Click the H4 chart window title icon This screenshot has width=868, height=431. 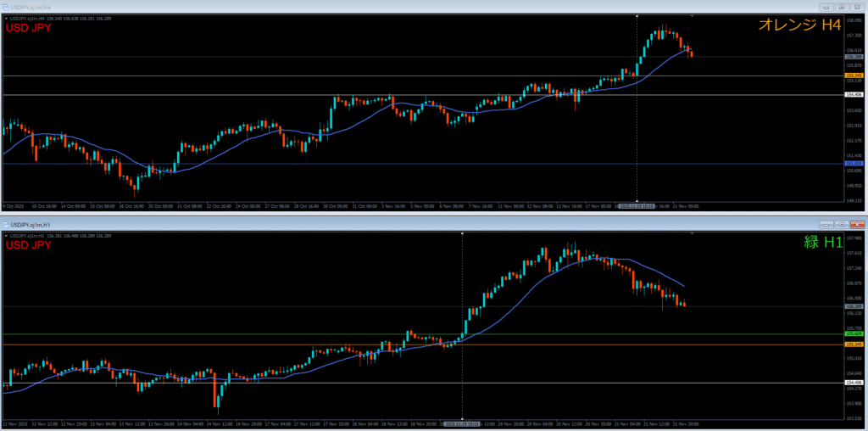pos(5,7)
